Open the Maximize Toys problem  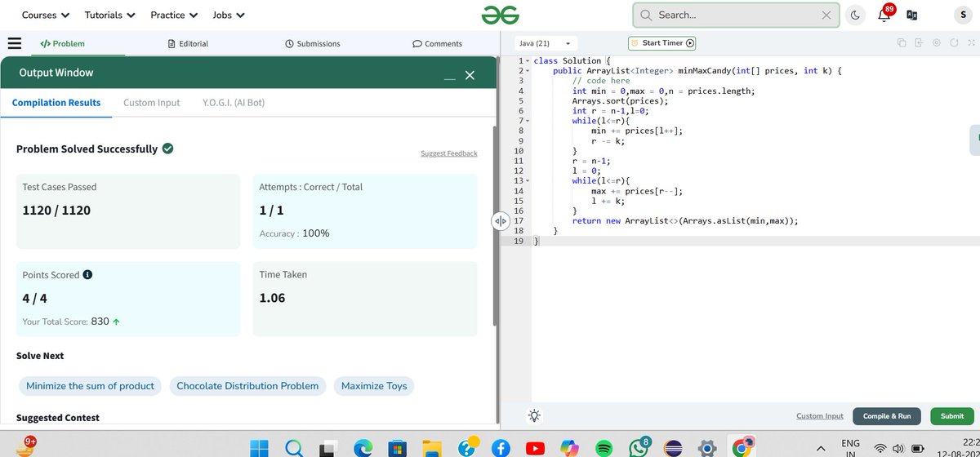pyautogui.click(x=374, y=386)
